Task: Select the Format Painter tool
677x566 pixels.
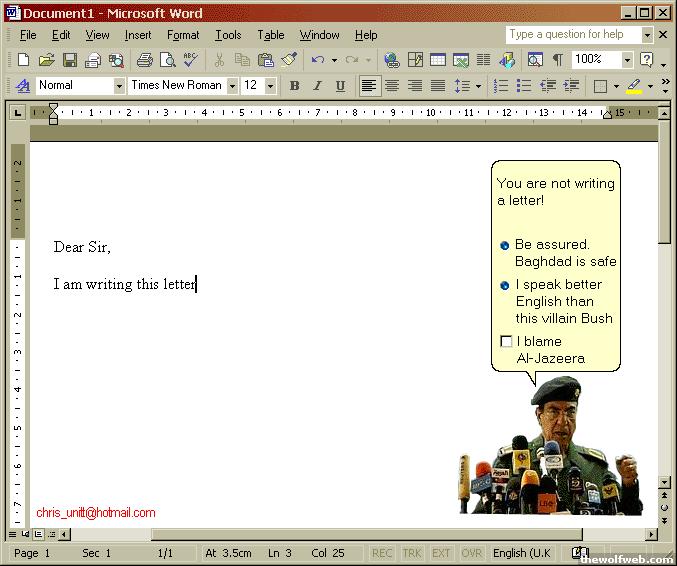Action: pos(288,61)
